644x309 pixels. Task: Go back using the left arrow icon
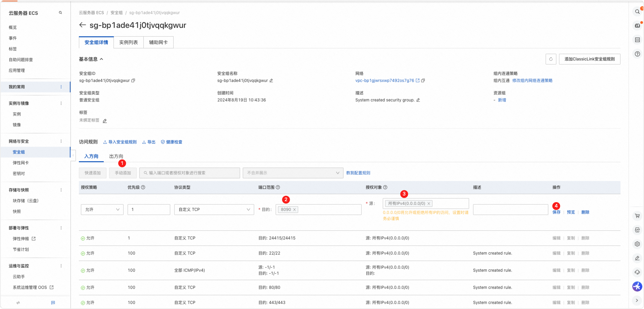pyautogui.click(x=83, y=25)
